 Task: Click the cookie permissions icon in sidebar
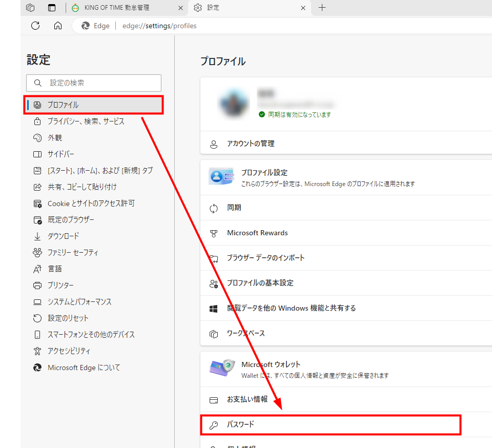pos(37,203)
